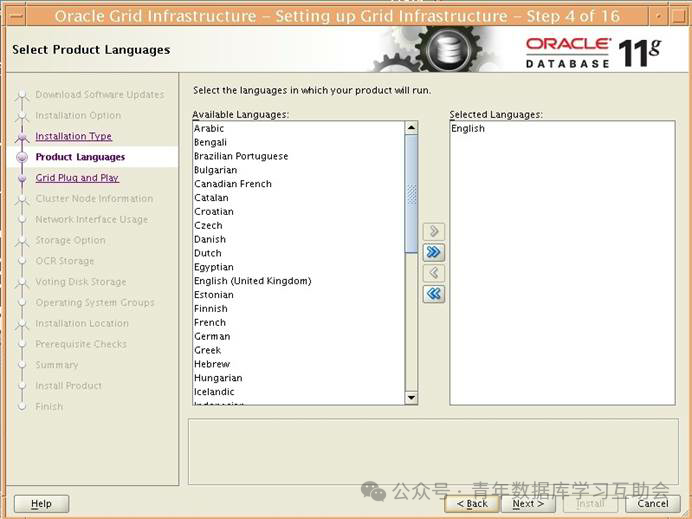Image resolution: width=692 pixels, height=519 pixels.
Task: Click the remove selected language arrow
Action: coord(434,273)
